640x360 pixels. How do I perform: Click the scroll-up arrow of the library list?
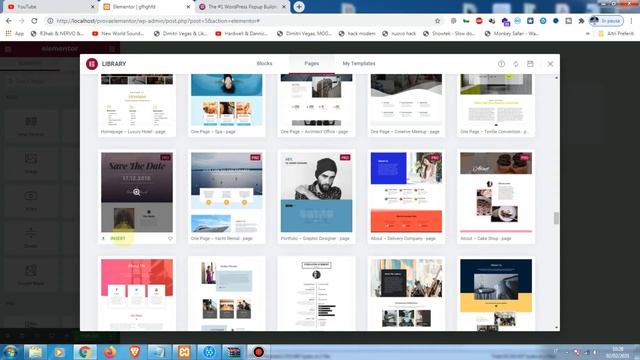[556, 78]
